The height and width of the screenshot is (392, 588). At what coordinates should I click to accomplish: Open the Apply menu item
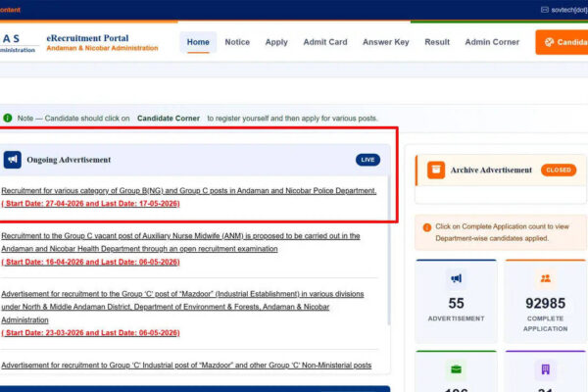276,42
